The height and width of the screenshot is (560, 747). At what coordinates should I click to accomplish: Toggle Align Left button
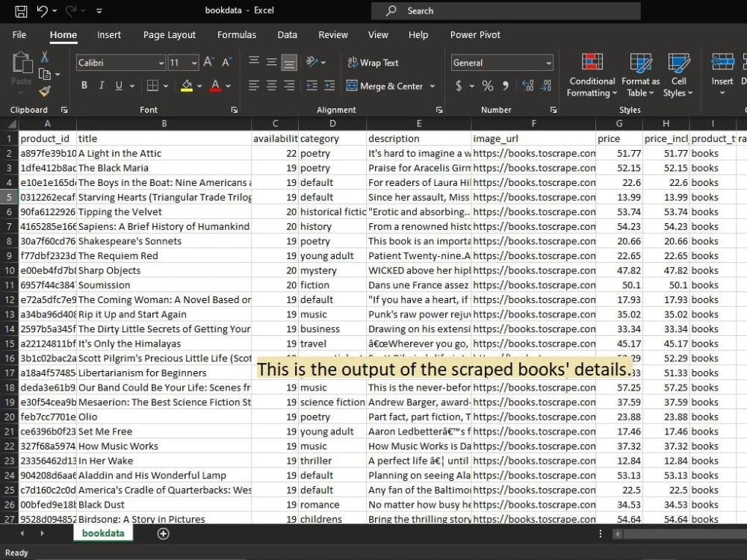[x=254, y=86]
